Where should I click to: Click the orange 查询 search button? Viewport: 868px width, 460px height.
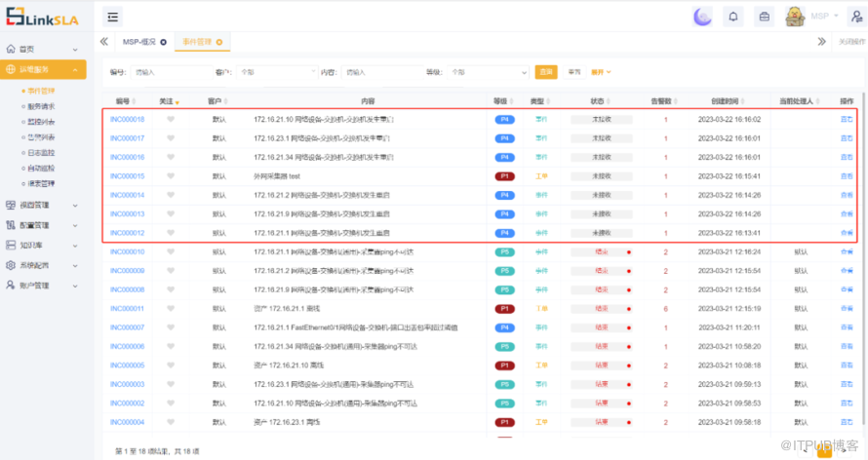[546, 72]
